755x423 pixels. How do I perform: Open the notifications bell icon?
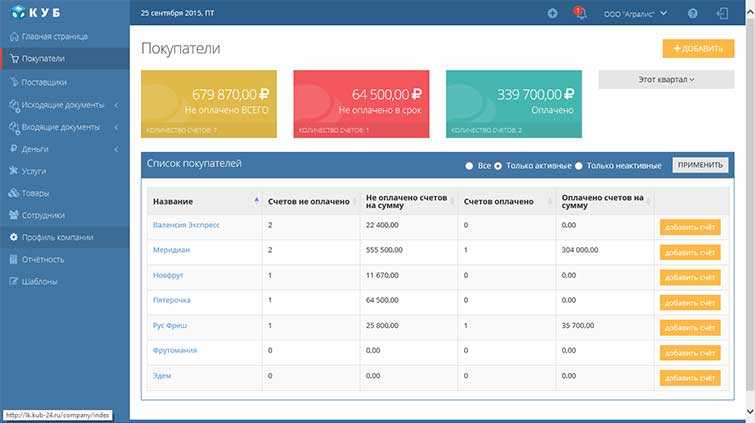(x=580, y=13)
